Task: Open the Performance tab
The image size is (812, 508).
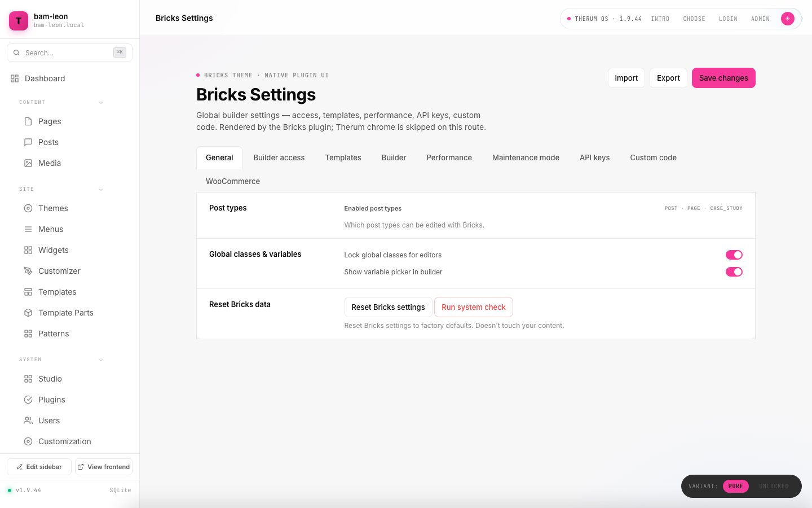Action: [449, 157]
